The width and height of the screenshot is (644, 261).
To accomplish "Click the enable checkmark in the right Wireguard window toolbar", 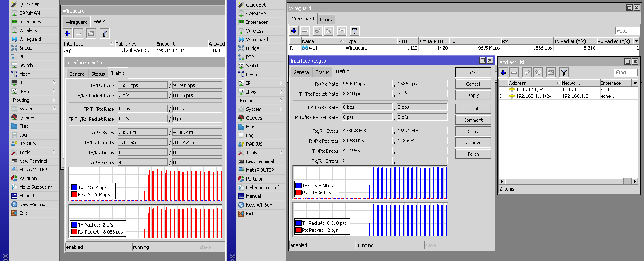I will click(x=317, y=31).
